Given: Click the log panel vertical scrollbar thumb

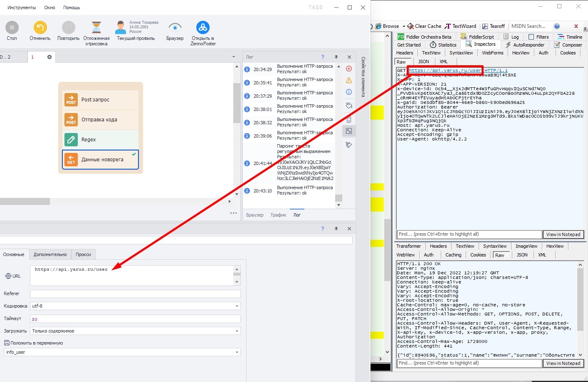Looking at the screenshot, I should [338, 198].
